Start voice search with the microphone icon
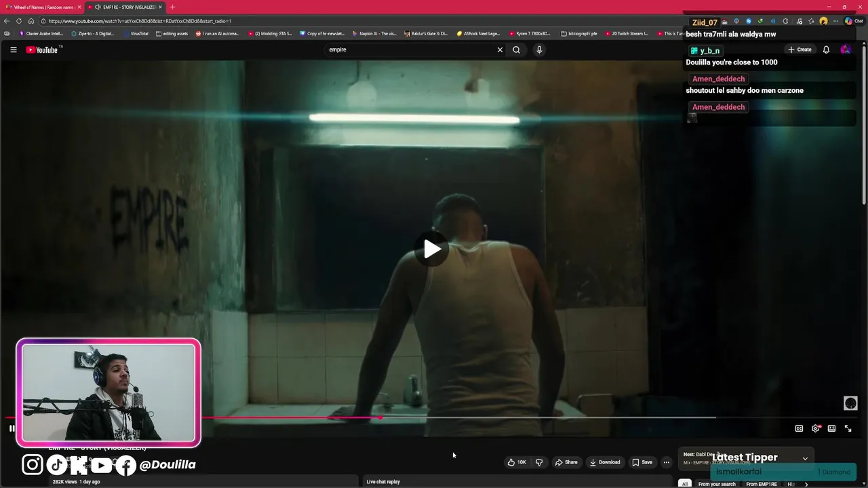 point(539,49)
